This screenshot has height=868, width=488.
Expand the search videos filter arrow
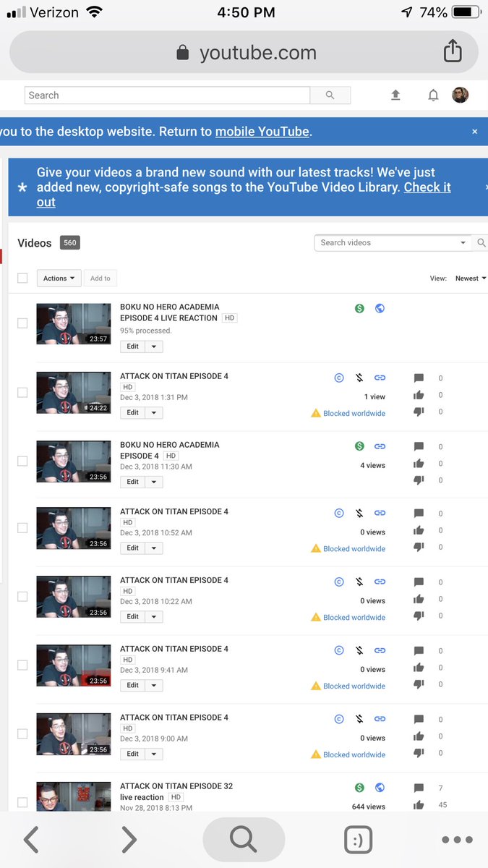coord(463,243)
